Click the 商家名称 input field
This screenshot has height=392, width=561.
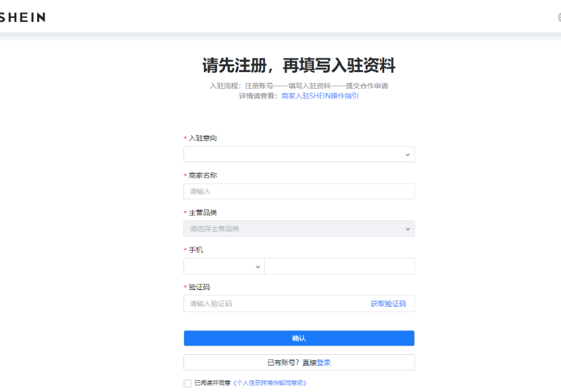click(299, 192)
